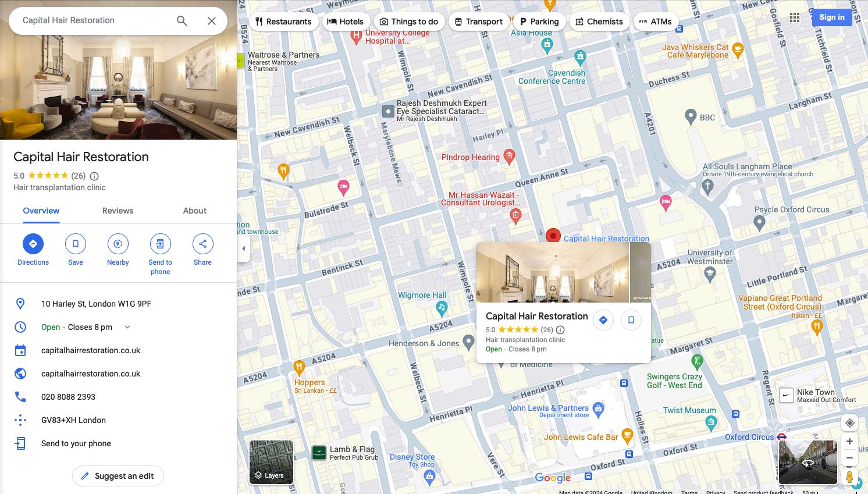Share this place via Share icon
The width and height of the screenshot is (868, 494).
click(202, 244)
